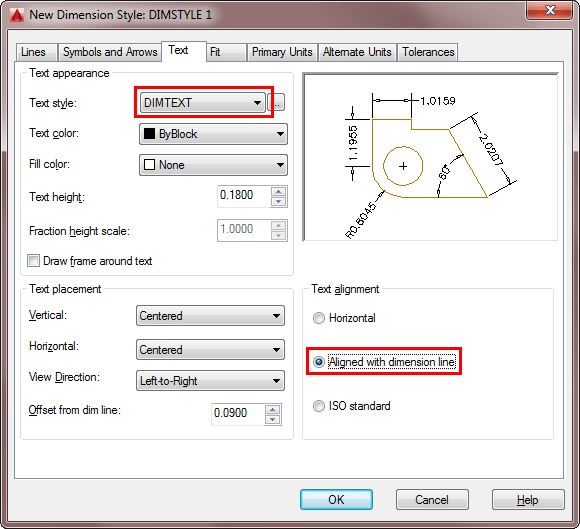This screenshot has width=580, height=529.
Task: Expand View Direction Left-to-Right dropdown
Action: click(210, 381)
